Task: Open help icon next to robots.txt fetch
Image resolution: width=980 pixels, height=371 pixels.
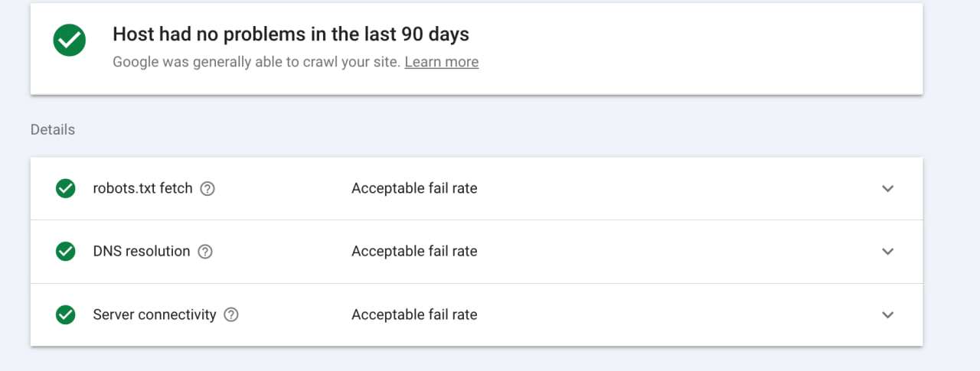Action: [x=207, y=189]
